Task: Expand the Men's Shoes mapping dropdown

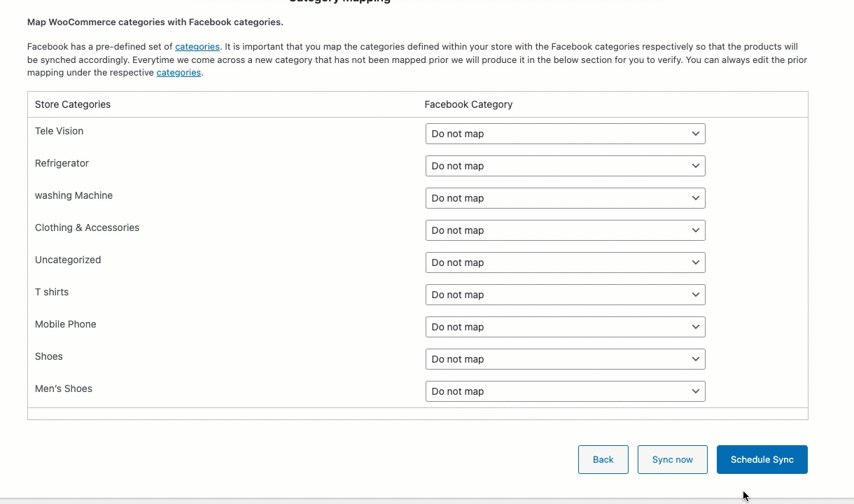Action: (565, 391)
